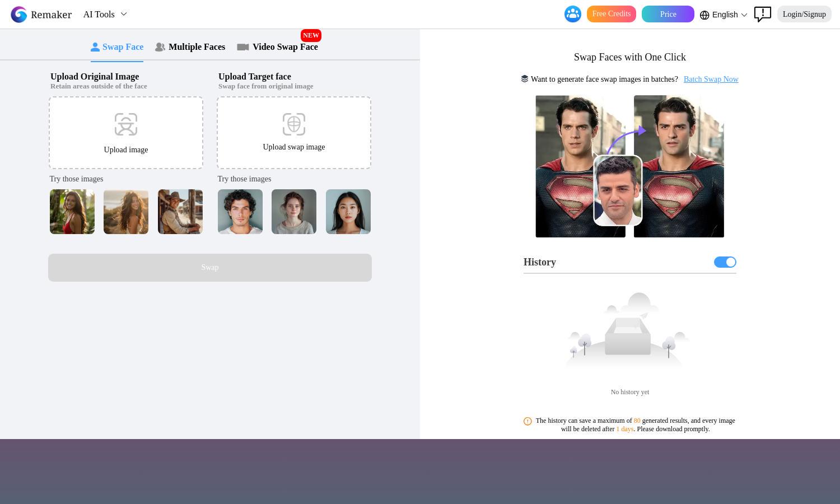
Task: Click the Free Credits button
Action: (x=611, y=14)
